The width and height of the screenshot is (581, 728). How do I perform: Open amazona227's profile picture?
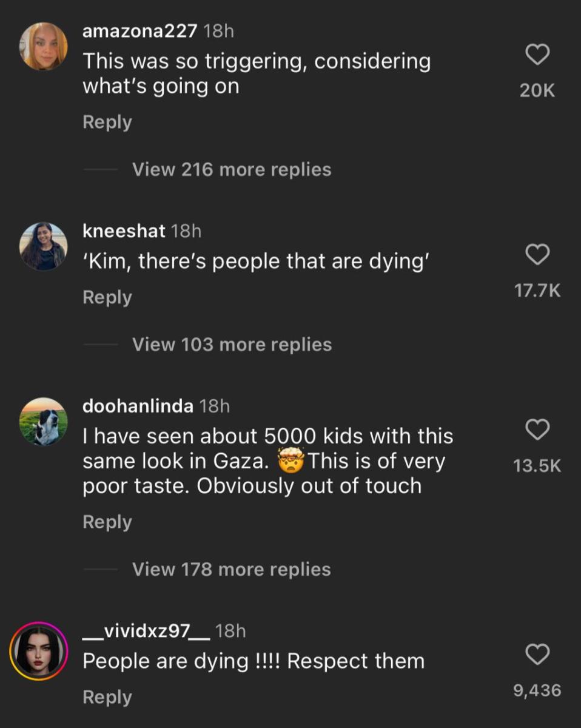[x=43, y=47]
